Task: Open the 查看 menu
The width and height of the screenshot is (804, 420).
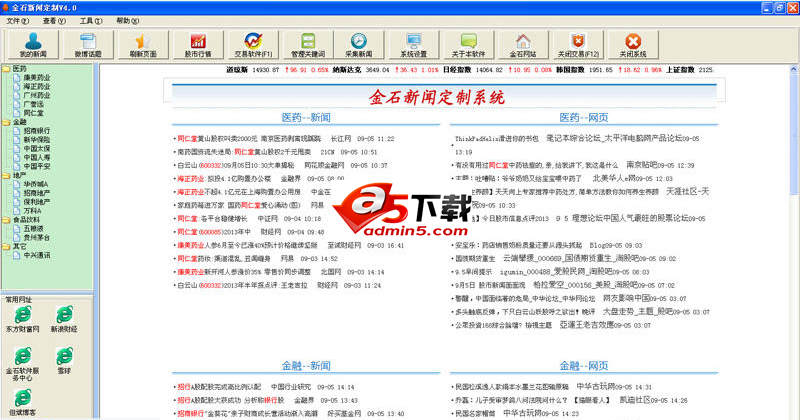Action: click(x=54, y=21)
